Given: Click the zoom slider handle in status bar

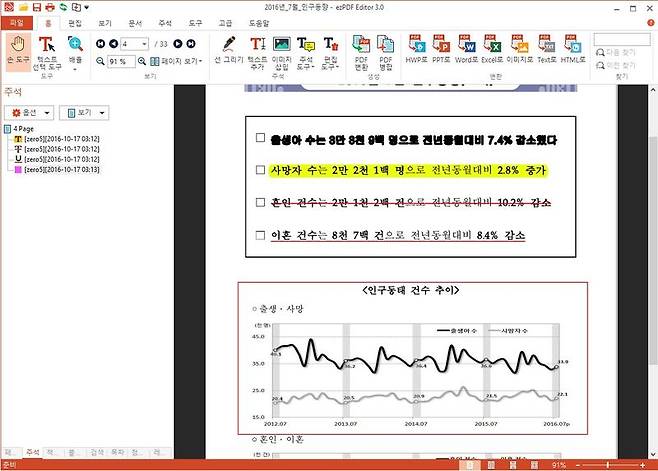Looking at the screenshot, I should click(x=608, y=465).
